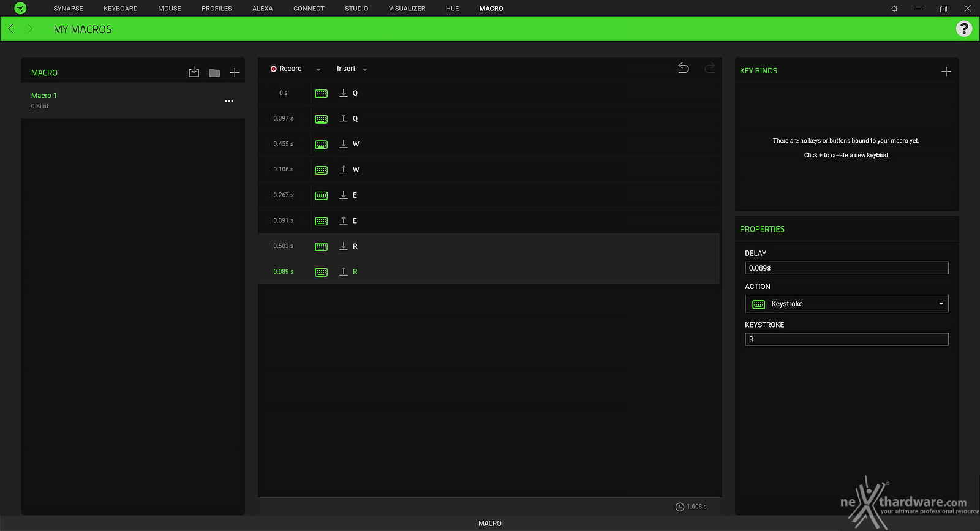Screen dimensions: 980x531
Task: Switch to the MOUSE tab
Action: click(170, 9)
